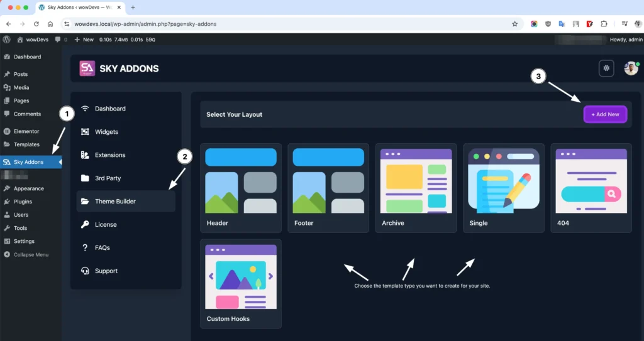644x341 pixels.
Task: Click the Widgets icon in panel
Action: pos(85,132)
